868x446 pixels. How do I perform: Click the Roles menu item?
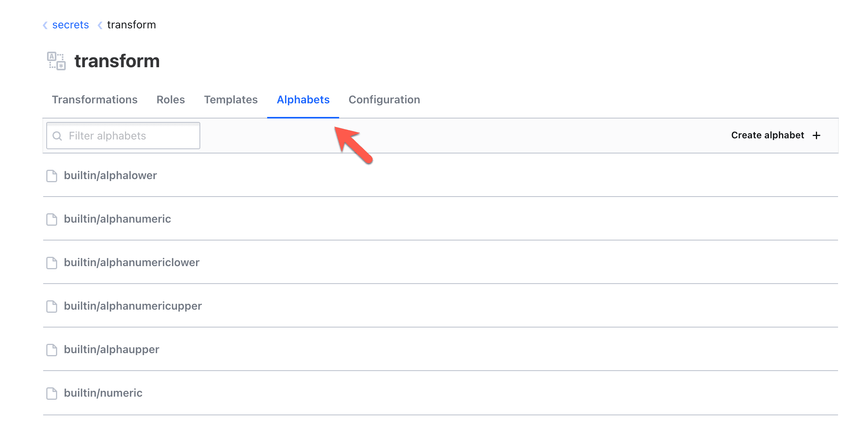pyautogui.click(x=170, y=99)
